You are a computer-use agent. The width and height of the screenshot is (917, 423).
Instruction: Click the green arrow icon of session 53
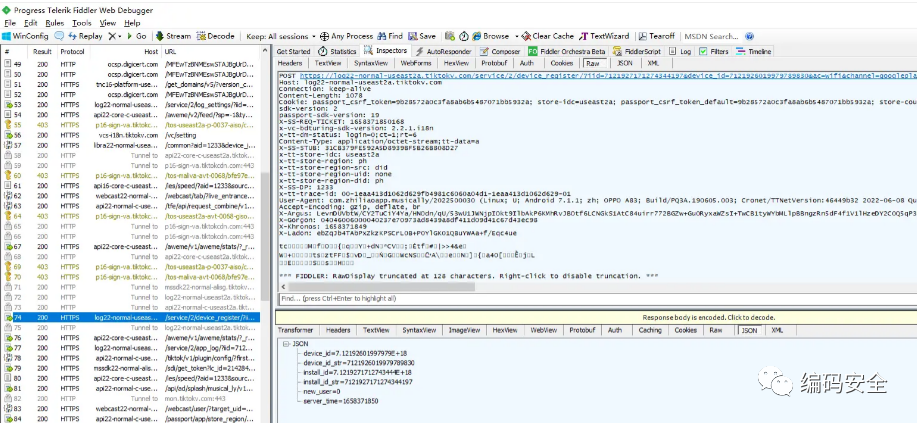tap(9, 105)
